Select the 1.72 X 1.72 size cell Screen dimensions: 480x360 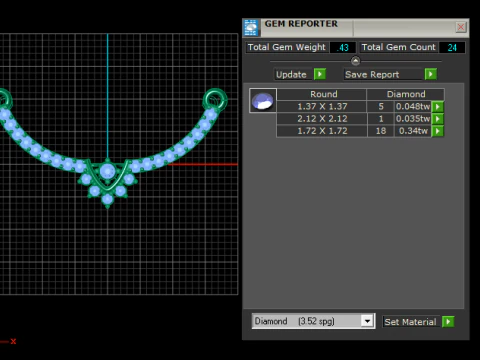pyautogui.click(x=322, y=131)
